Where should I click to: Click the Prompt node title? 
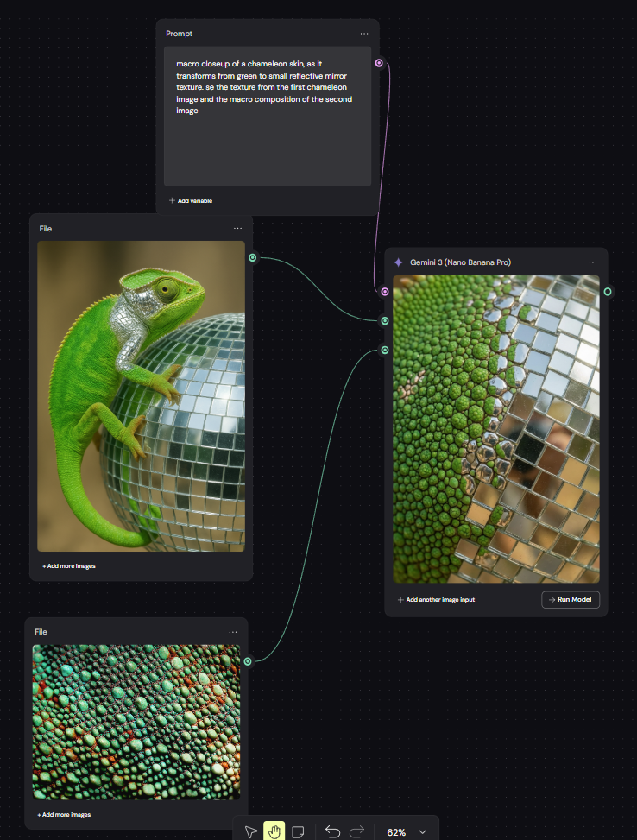click(179, 33)
